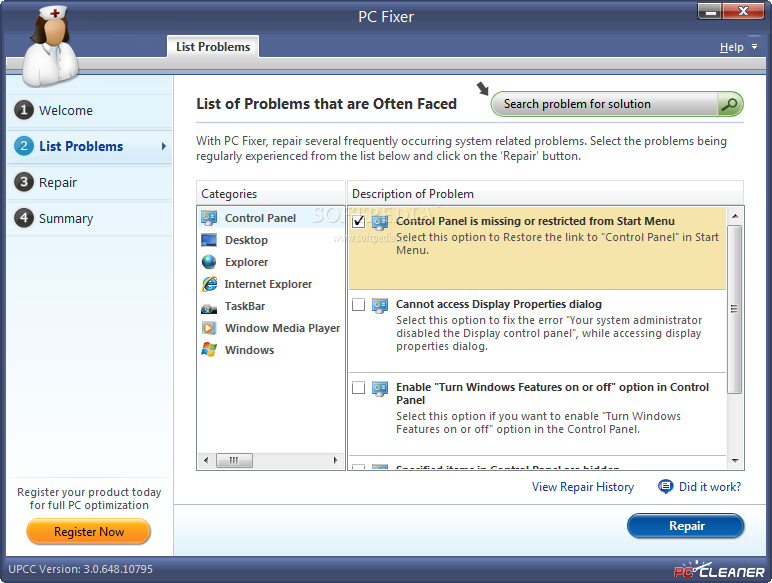The image size is (772, 583).
Task: Click the TaskBar category icon
Action: 209,308
